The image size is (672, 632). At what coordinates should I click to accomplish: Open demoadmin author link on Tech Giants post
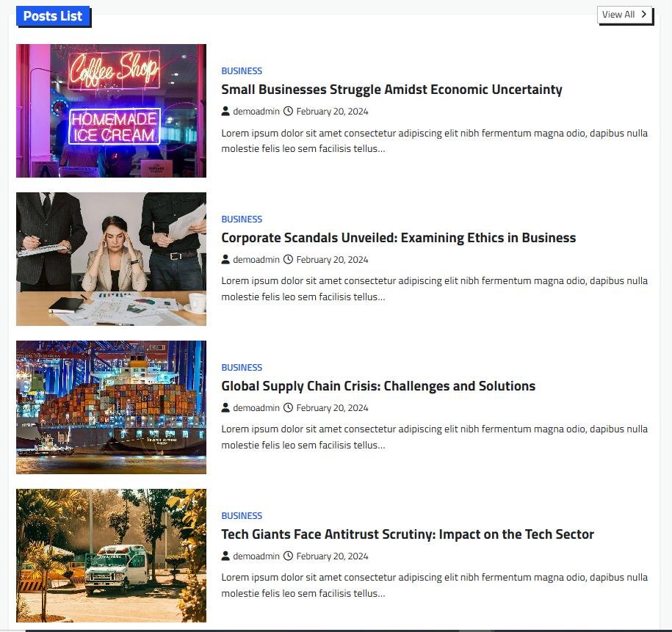coord(256,556)
